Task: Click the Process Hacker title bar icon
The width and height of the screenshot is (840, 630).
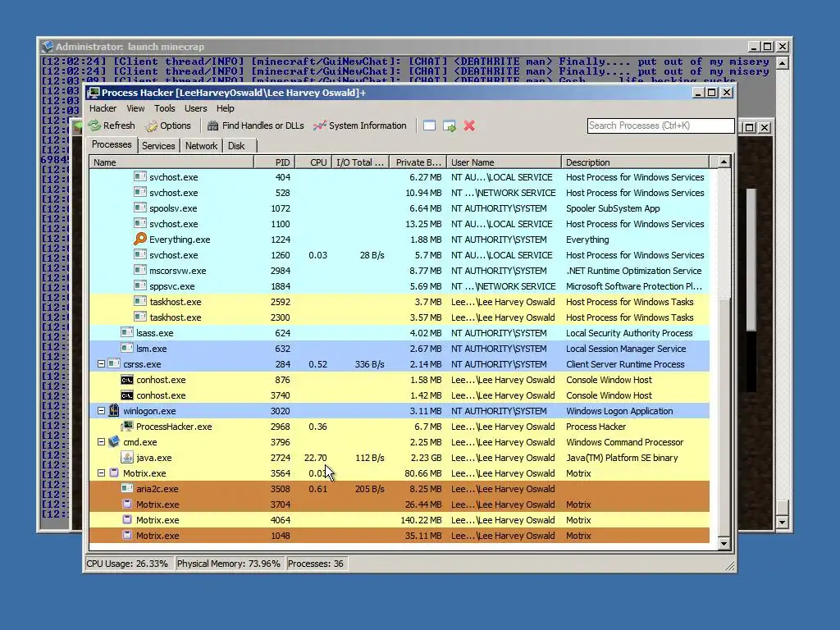Action: pos(94,93)
